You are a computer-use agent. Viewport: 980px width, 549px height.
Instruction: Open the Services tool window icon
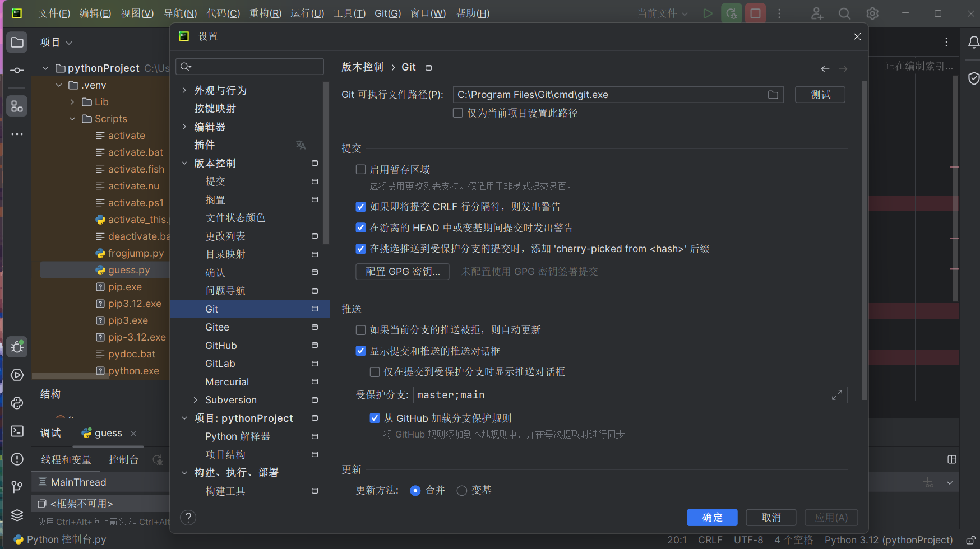[17, 375]
